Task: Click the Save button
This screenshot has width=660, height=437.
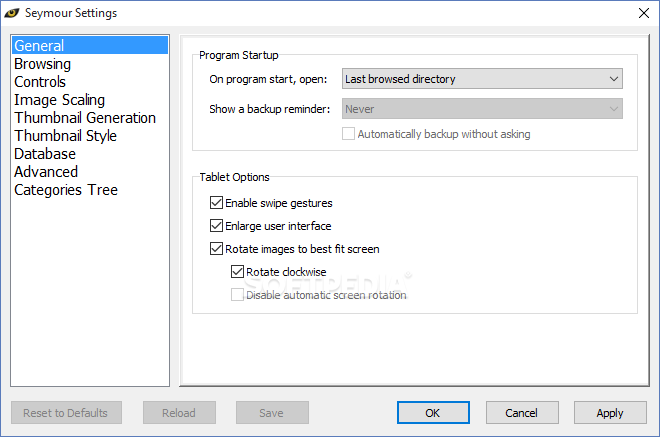Action: (x=272, y=413)
